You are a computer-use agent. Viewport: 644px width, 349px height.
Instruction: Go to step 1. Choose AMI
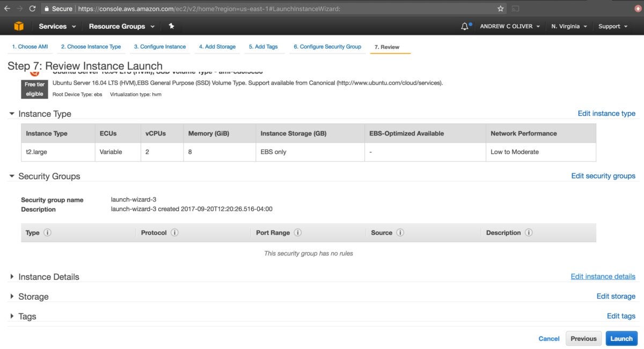pos(30,47)
